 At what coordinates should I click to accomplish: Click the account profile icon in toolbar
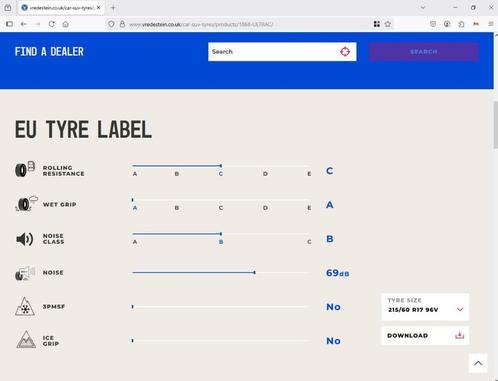pos(447,24)
